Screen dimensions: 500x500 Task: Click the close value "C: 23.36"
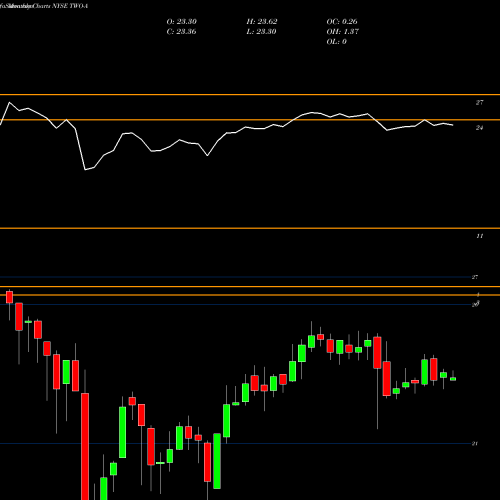181,32
